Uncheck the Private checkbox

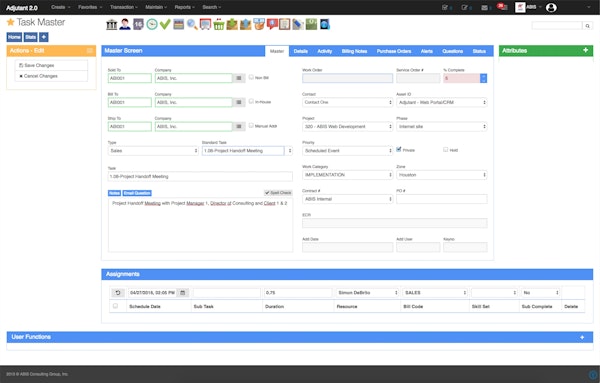(x=399, y=150)
